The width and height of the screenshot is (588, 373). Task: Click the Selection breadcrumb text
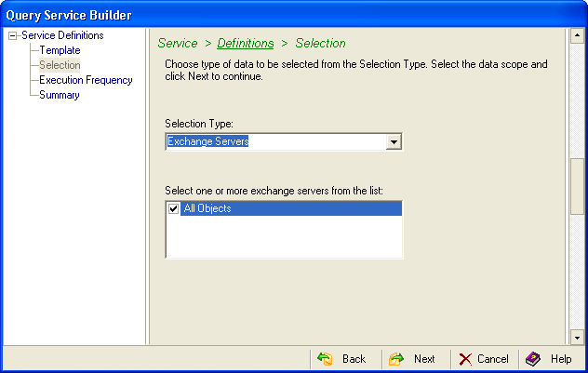pyautogui.click(x=320, y=43)
